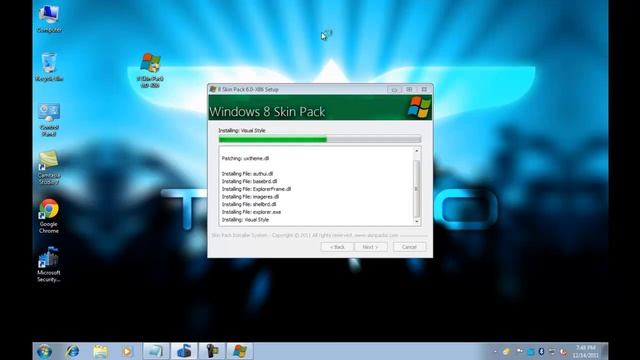Minimize the Skin Pack setup window
This screenshot has width=640, height=360.
394,89
